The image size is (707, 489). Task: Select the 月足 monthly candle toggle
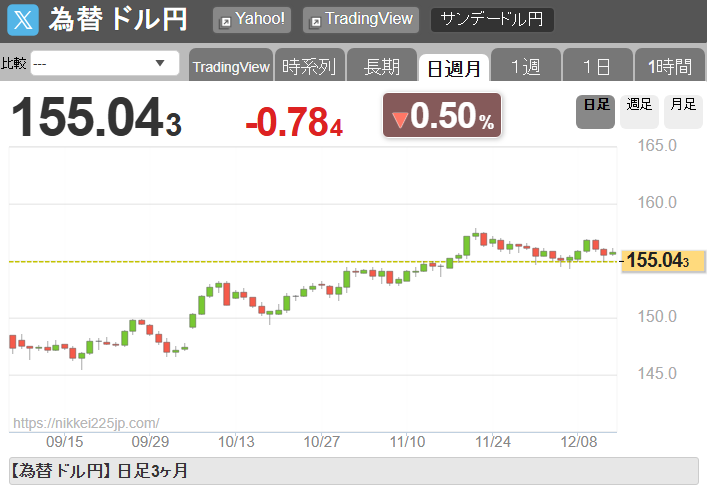click(683, 111)
